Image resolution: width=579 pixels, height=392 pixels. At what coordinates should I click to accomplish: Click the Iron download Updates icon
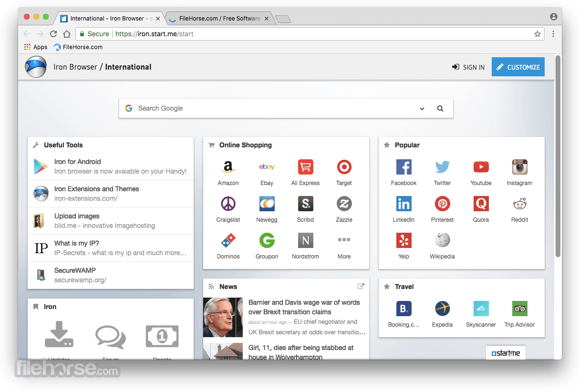[59, 335]
